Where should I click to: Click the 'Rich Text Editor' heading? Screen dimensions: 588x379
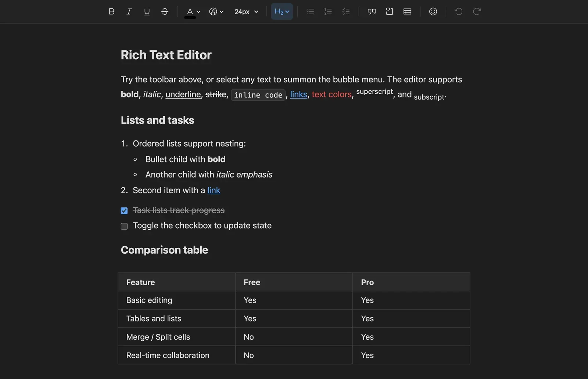click(x=166, y=55)
